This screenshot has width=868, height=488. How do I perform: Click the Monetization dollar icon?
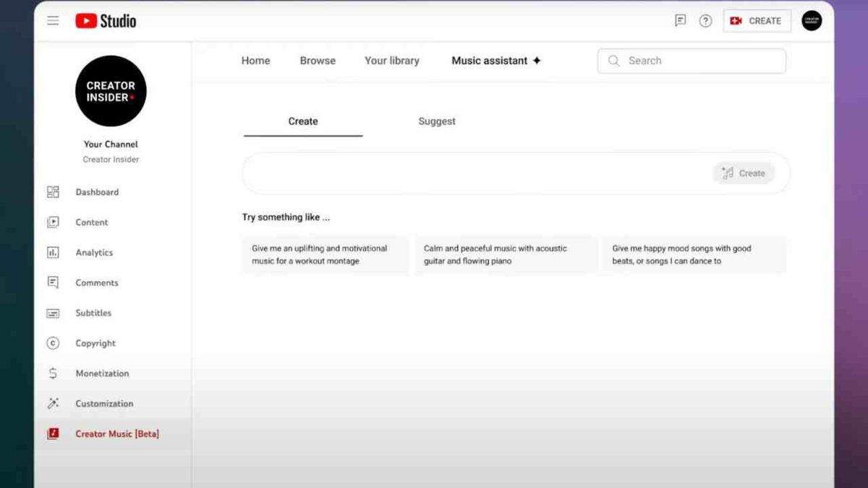(x=53, y=374)
